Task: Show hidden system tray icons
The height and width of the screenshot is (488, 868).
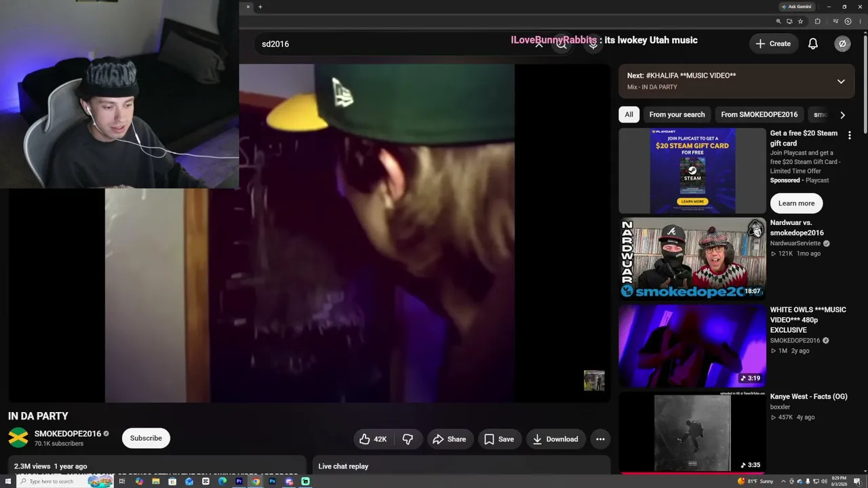Action: pos(784,481)
